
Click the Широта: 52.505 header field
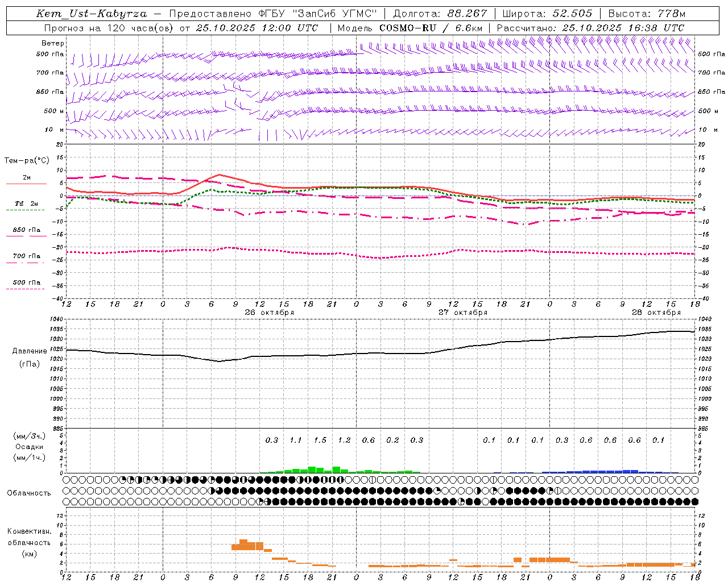pyautogui.click(x=547, y=14)
